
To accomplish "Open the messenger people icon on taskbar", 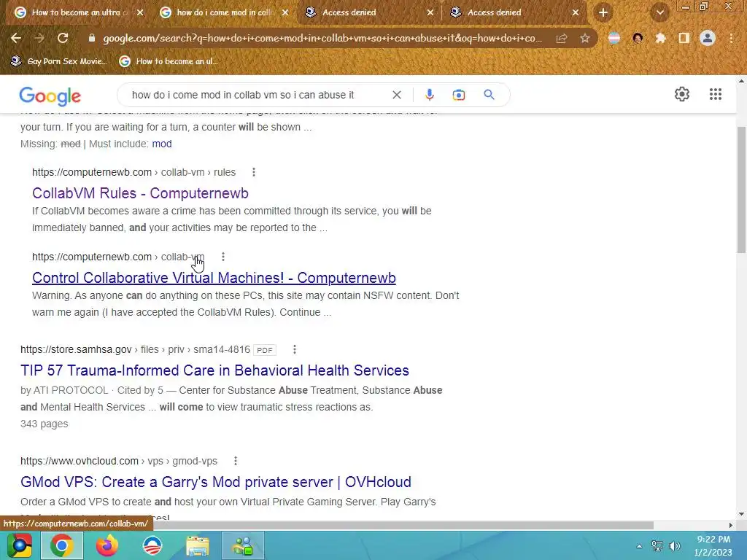I will click(x=243, y=545).
